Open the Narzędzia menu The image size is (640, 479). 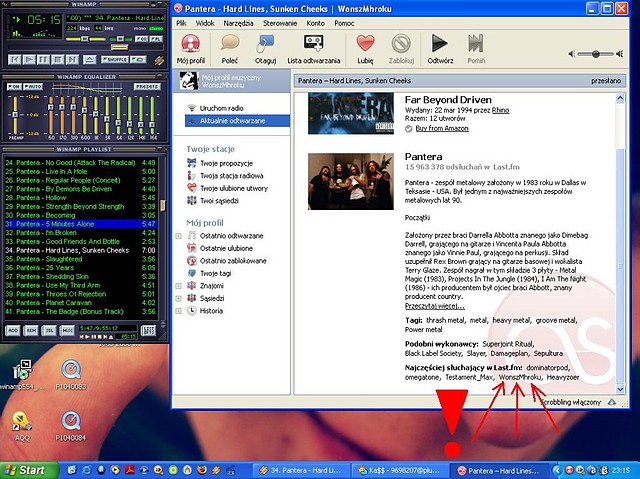click(x=238, y=23)
